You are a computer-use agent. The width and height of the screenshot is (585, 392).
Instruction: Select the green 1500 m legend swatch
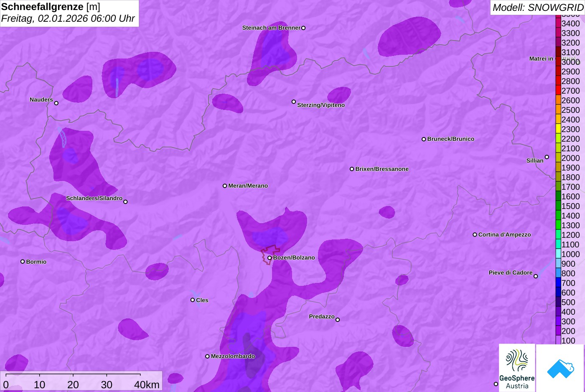558,206
